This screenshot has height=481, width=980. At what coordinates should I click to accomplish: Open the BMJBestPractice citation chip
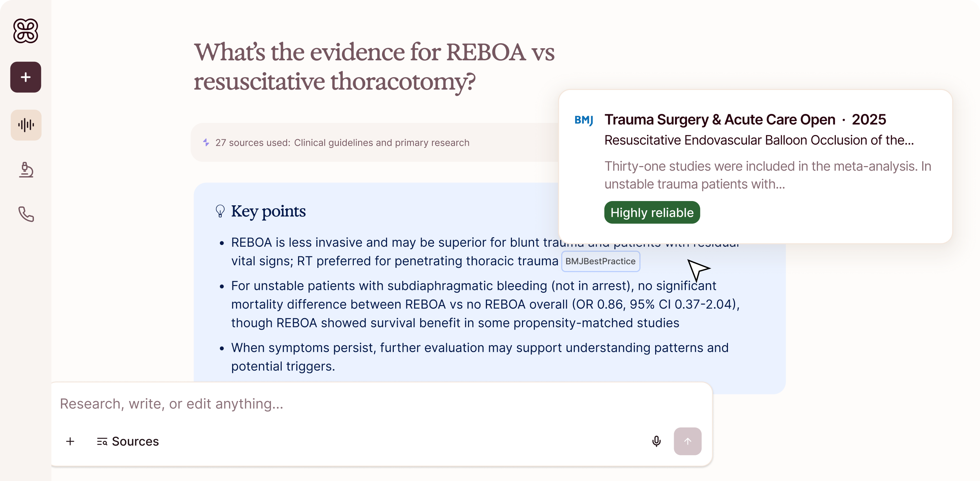click(600, 261)
